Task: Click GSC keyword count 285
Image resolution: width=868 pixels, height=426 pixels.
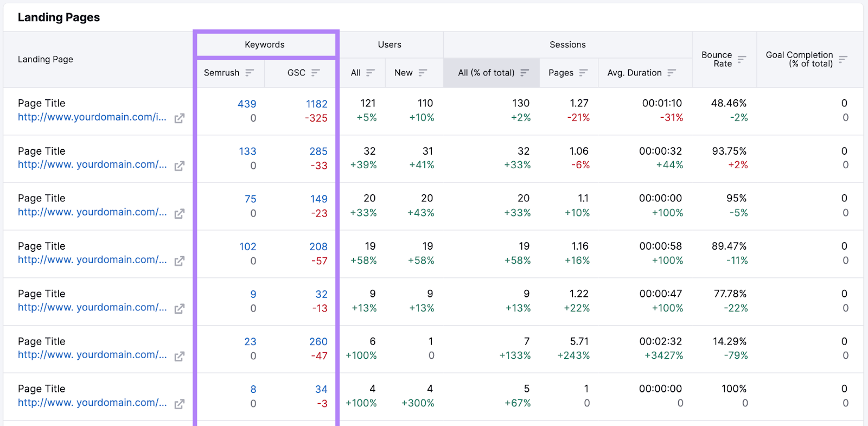Action: 318,151
